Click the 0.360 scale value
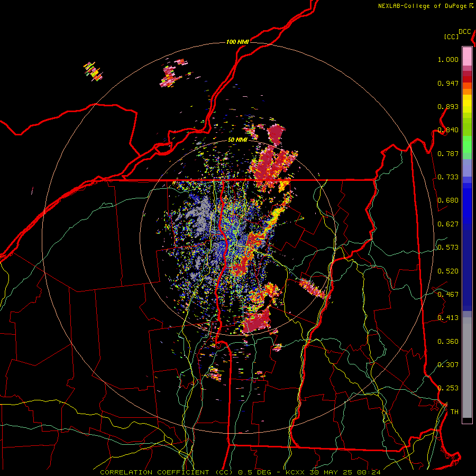Image resolution: width=476 pixels, height=476 pixels. (448, 342)
